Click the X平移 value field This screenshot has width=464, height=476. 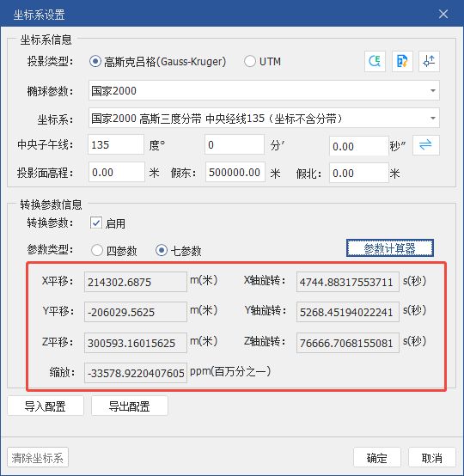(136, 282)
